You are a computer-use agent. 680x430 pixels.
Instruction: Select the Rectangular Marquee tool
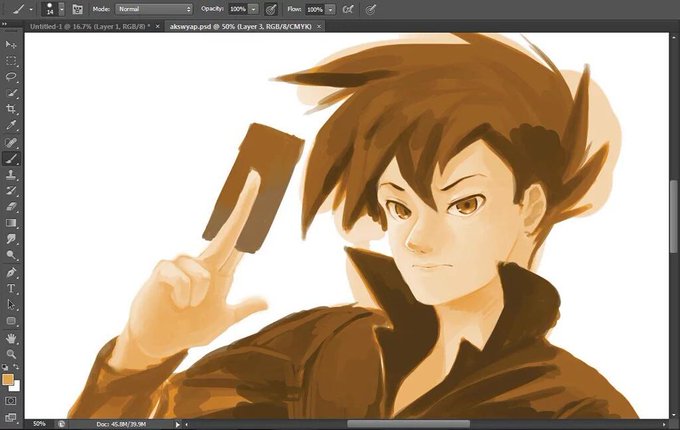(x=11, y=61)
